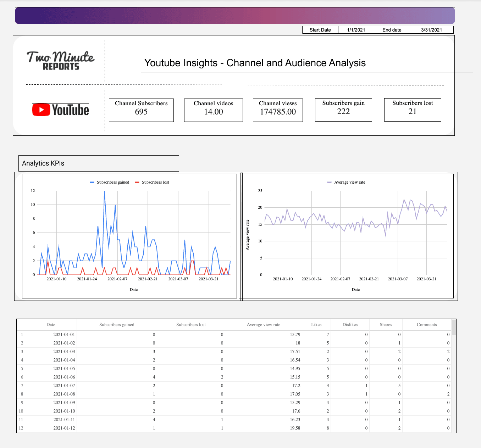
Task: Click the Subscribers gain 222 card
Action: click(x=343, y=110)
